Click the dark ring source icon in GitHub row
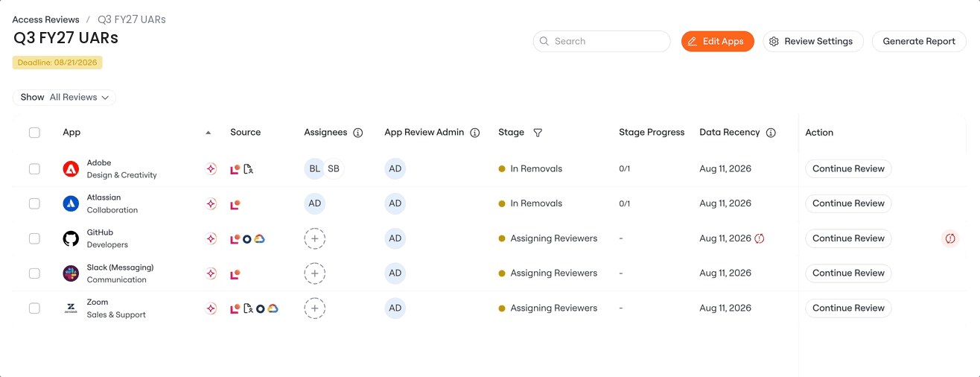The width and height of the screenshot is (980, 377). tap(247, 239)
